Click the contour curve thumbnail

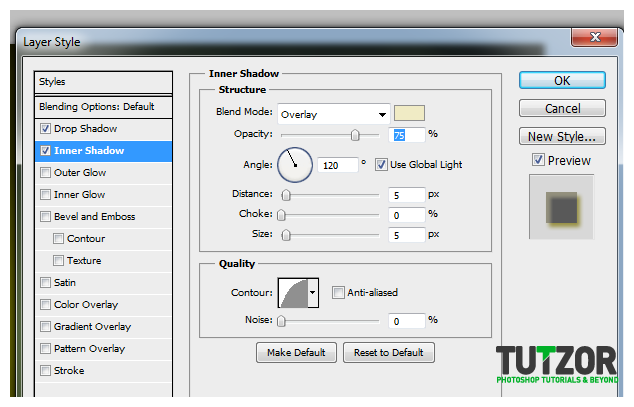click(294, 293)
